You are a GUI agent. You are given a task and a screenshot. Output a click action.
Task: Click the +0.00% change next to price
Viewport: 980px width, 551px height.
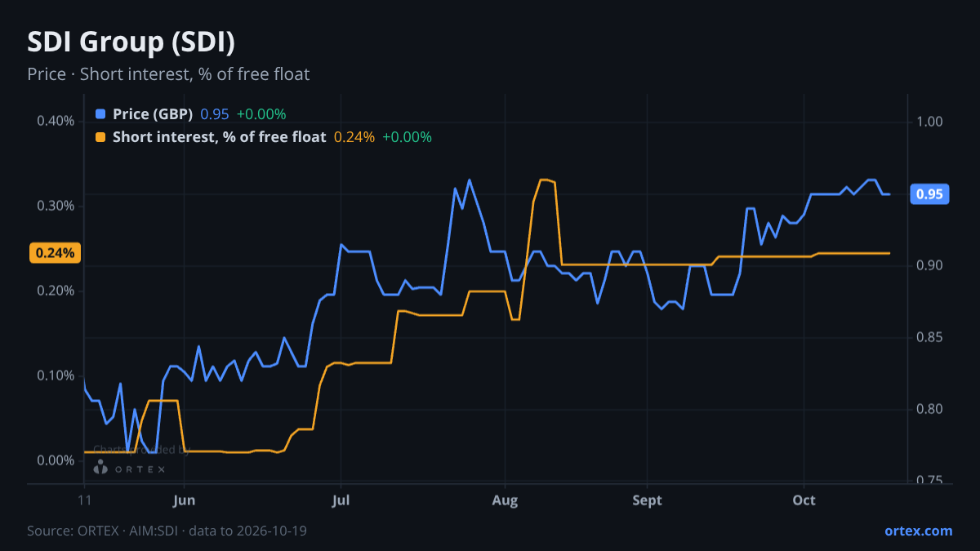tap(261, 114)
